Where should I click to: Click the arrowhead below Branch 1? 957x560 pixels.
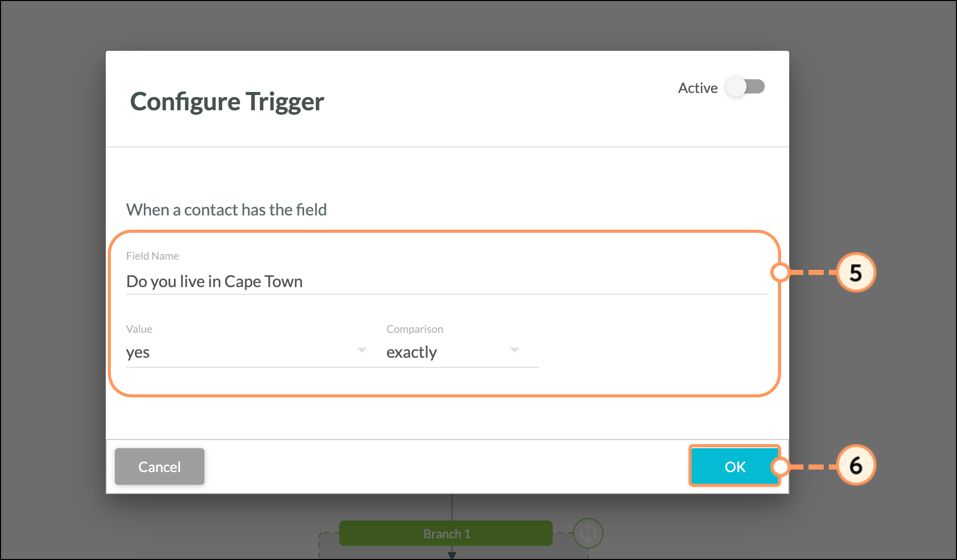point(452,555)
